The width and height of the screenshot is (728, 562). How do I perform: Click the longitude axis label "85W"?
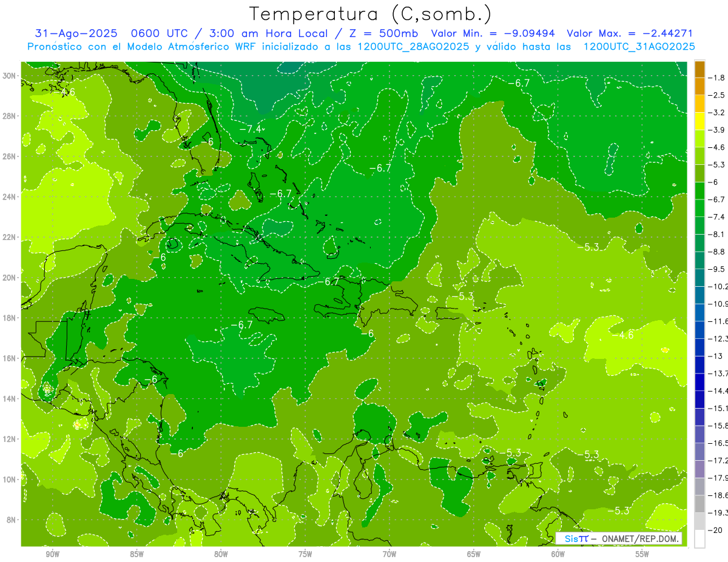[x=136, y=554]
